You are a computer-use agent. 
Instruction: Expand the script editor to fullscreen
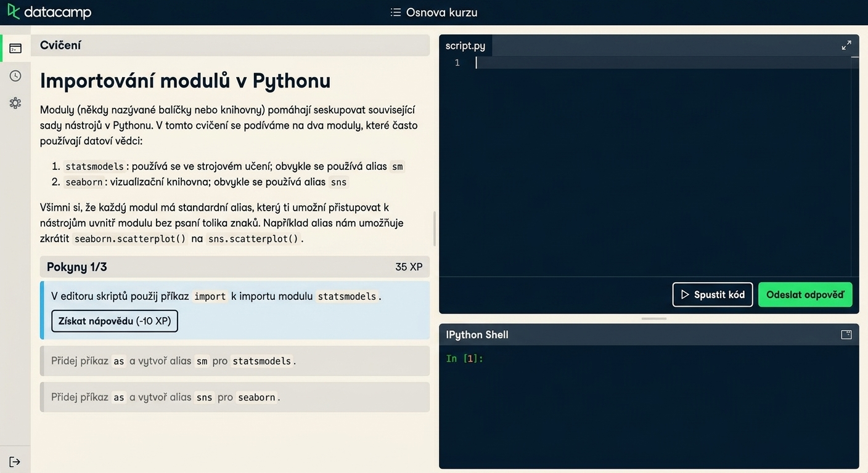tap(846, 45)
